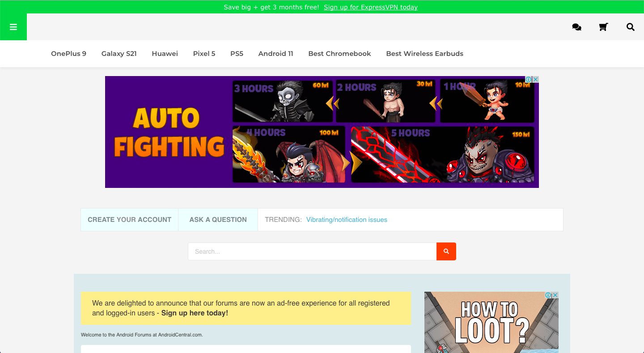Click the orange search submit button

coord(446,251)
